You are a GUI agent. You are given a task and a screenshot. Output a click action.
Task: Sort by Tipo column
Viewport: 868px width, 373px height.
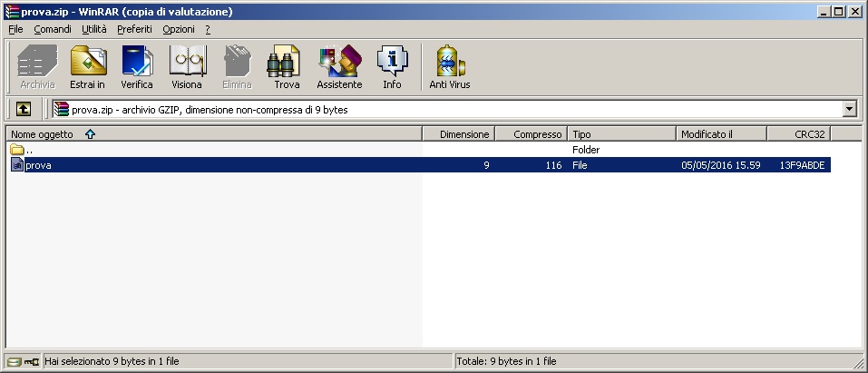tap(622, 134)
